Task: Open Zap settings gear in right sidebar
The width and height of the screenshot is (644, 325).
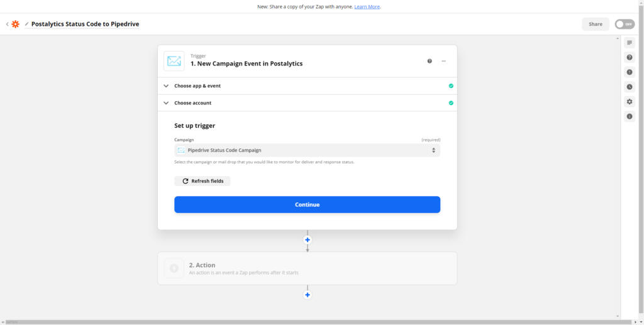Action: pyautogui.click(x=630, y=101)
